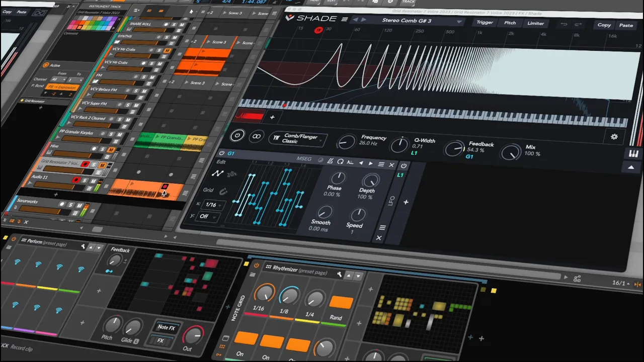Click the Copy button in Shade header
This screenshot has height=362, width=644.
point(604,25)
